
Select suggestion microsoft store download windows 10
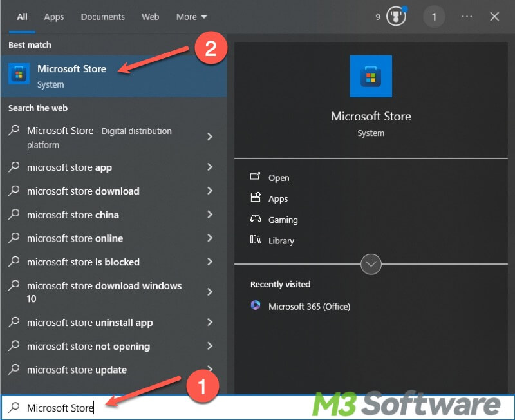pyautogui.click(x=104, y=292)
